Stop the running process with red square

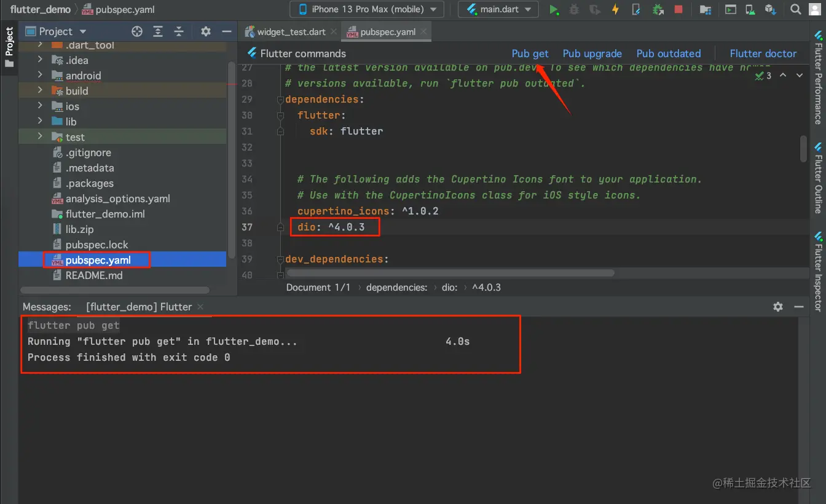click(x=678, y=9)
